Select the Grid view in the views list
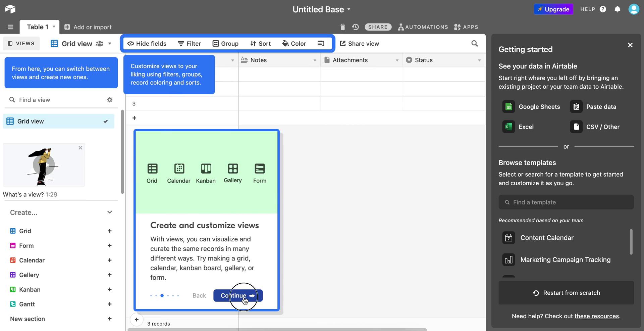Viewport: 644px width, 331px height. coord(58,121)
